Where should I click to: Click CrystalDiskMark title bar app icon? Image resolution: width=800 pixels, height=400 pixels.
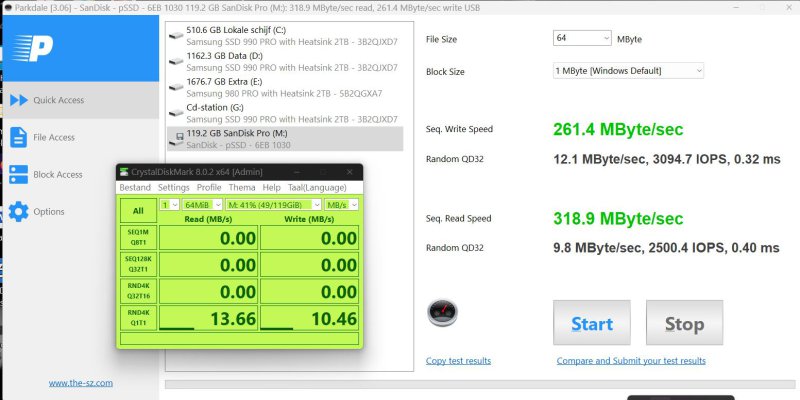coord(124,172)
